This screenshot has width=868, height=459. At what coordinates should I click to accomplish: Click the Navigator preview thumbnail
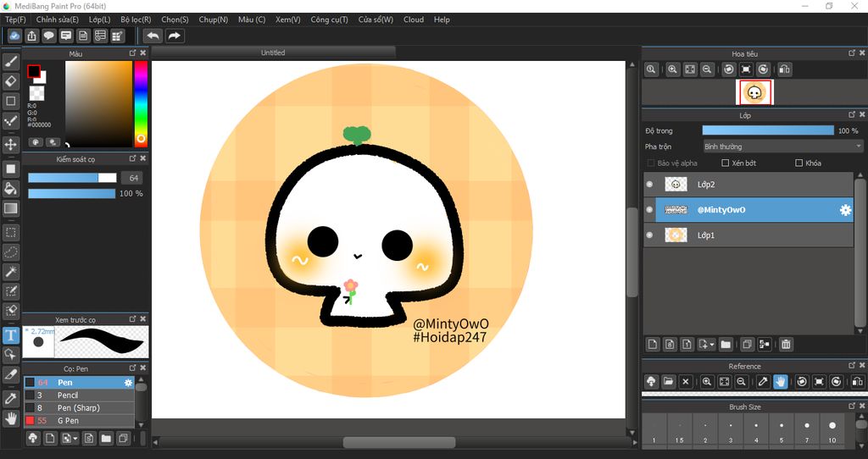754,92
